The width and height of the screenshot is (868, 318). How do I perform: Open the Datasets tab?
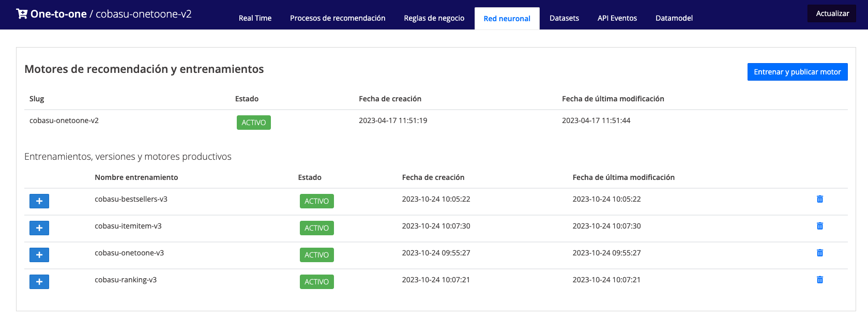(x=564, y=18)
